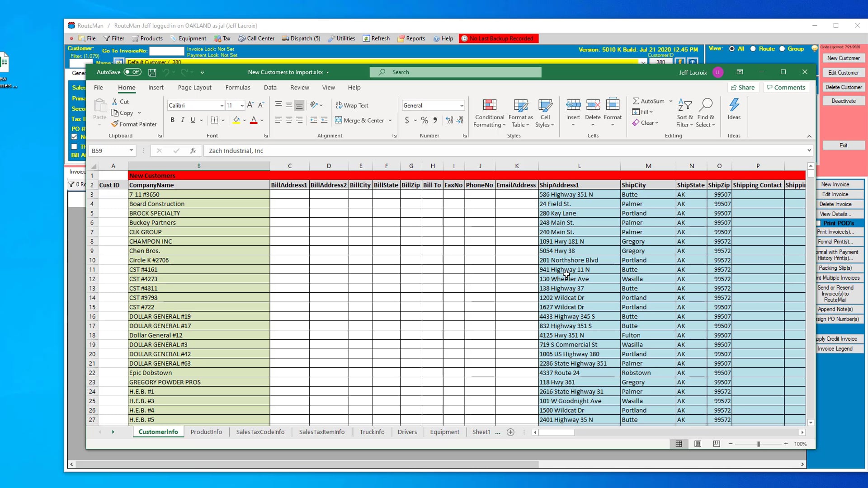Click Format as Table icon
Image resolution: width=868 pixels, height=488 pixels.
[521, 113]
